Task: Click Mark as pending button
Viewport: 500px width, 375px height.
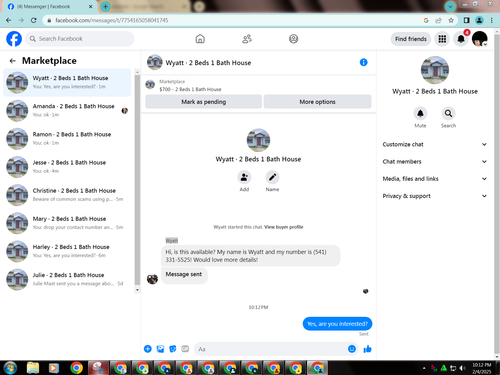Action: [203, 102]
